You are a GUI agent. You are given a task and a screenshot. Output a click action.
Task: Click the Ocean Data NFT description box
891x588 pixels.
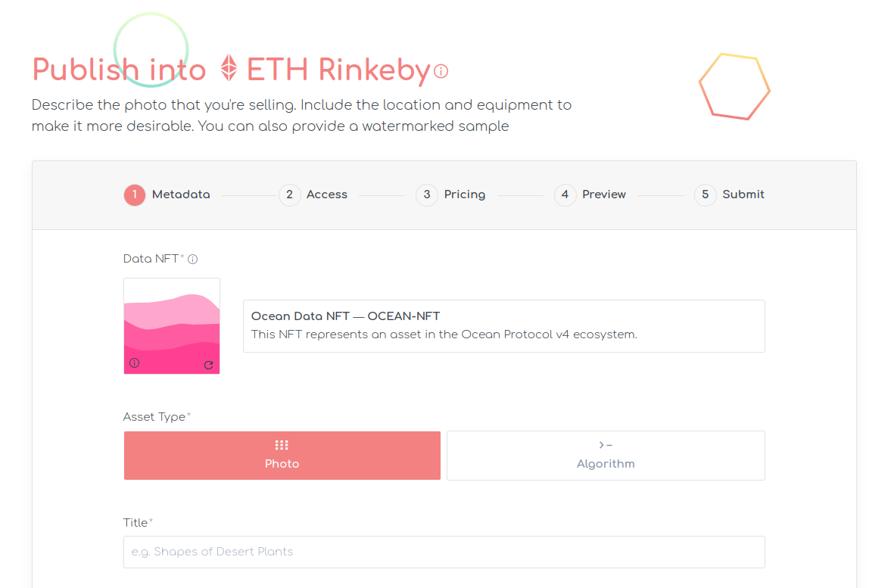[x=504, y=326]
